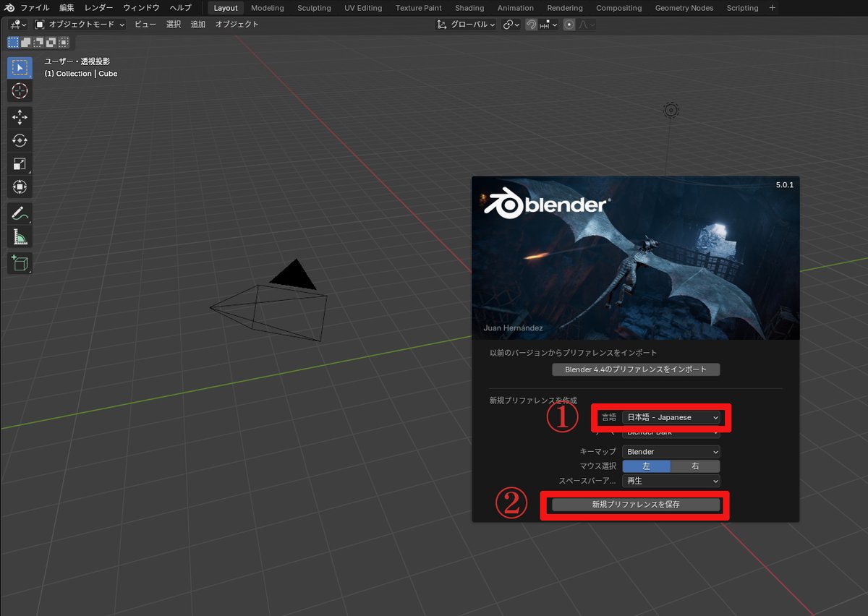
Task: Switch to the Scripting workspace tab
Action: click(742, 8)
